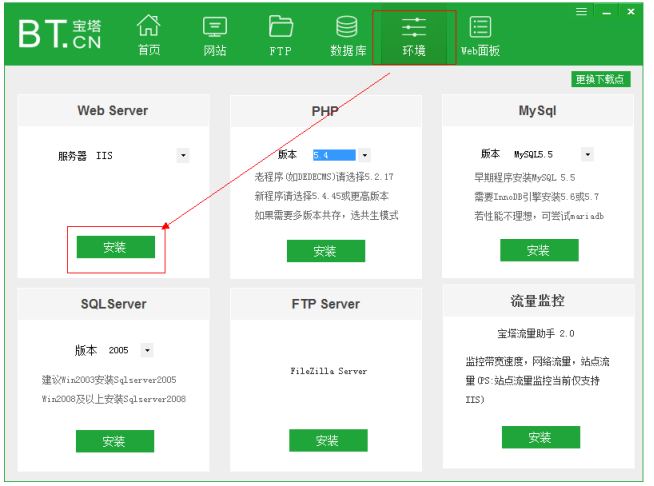Image resolution: width=654 pixels, height=486 pixels.
Task: Click the 若性能不理想,可尝试mariadb hint
Action: point(538,216)
